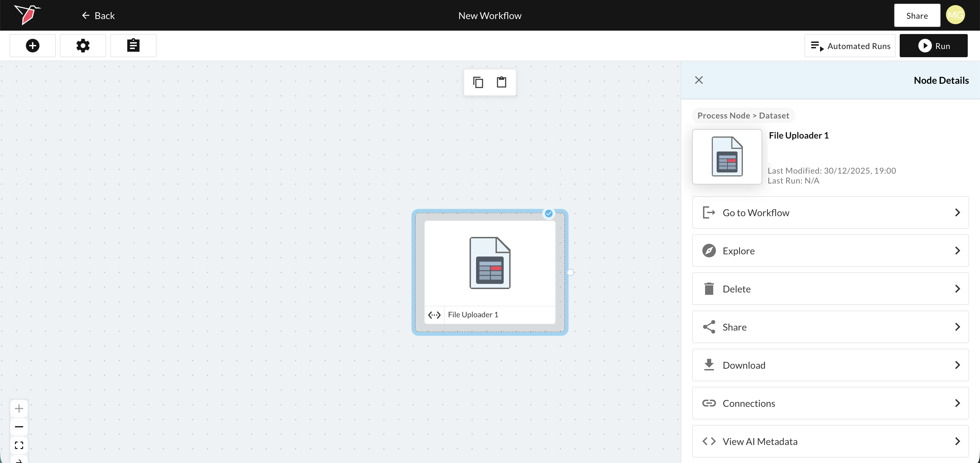The width and height of the screenshot is (980, 463).
Task: Click the File Uploader output port circle
Action: (x=570, y=272)
